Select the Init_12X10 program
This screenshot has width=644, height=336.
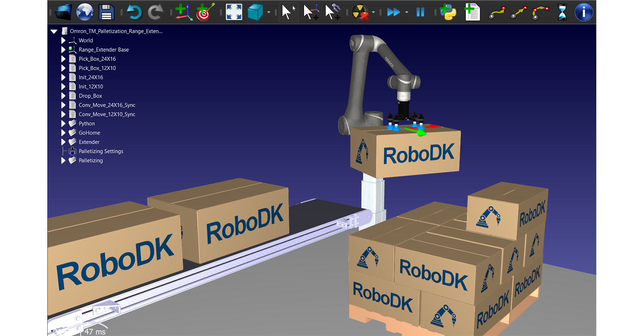click(x=91, y=86)
